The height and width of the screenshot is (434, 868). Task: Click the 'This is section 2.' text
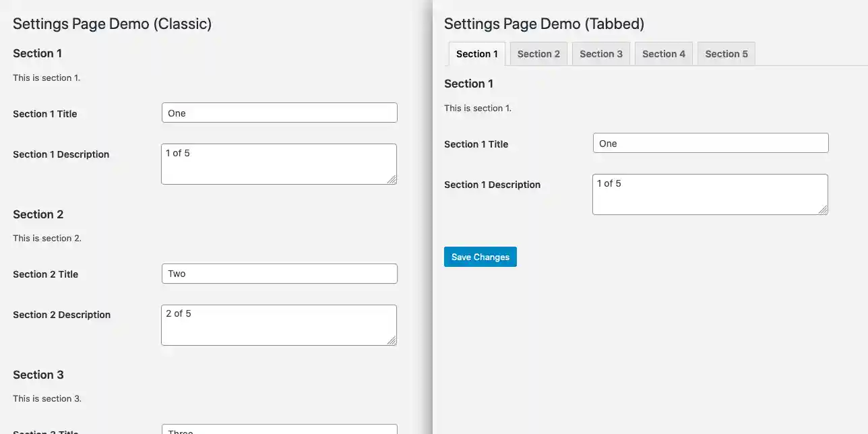[x=47, y=238]
